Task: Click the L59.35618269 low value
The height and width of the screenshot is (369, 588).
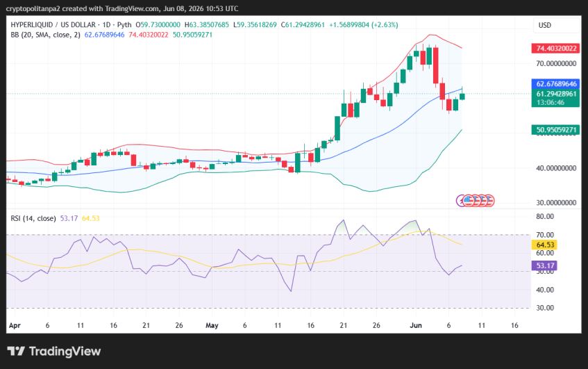Action: [x=255, y=25]
